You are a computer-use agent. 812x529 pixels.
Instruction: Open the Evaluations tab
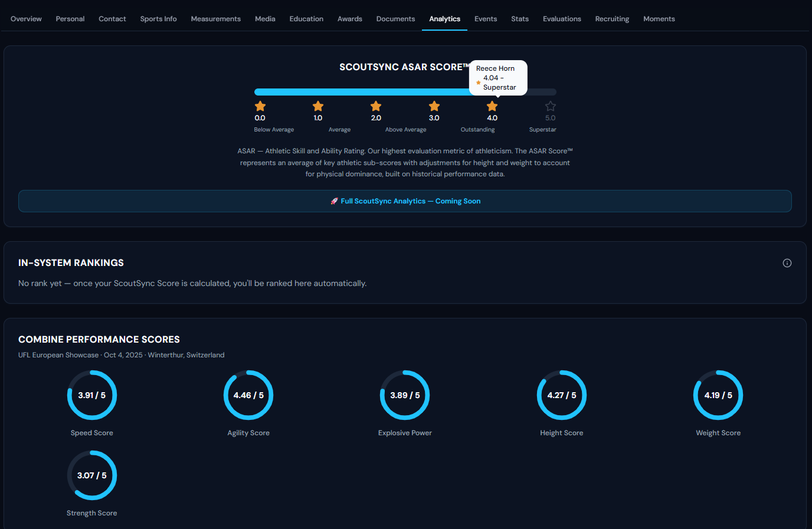click(562, 19)
